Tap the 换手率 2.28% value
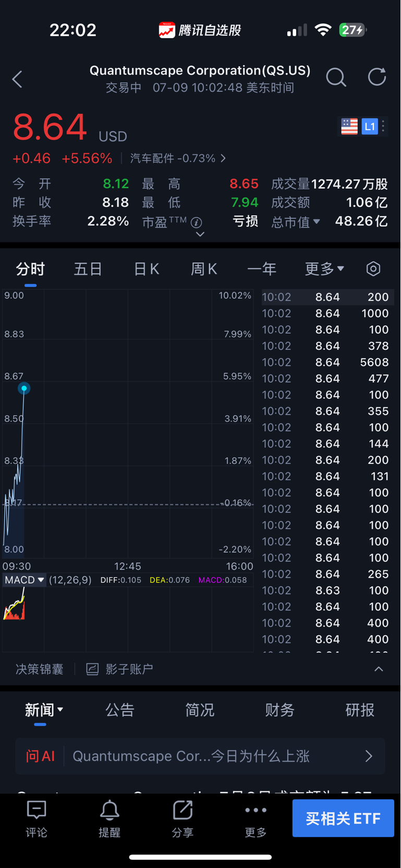The height and width of the screenshot is (868, 401). 108,221
